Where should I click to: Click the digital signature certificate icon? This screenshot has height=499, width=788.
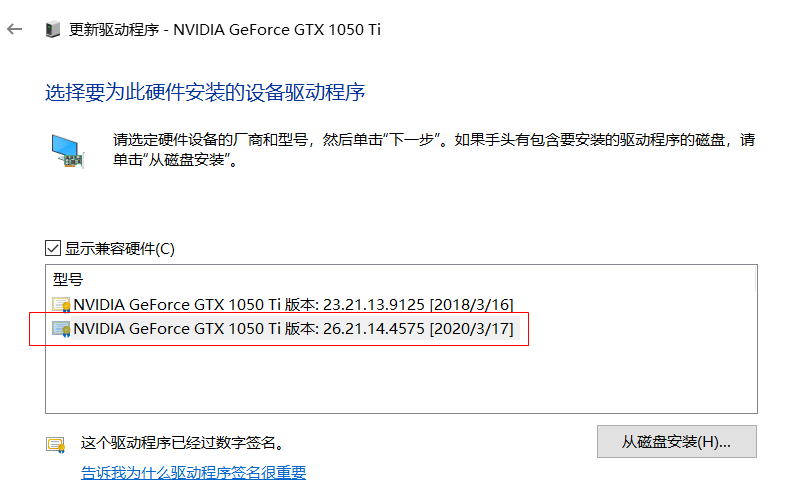point(55,444)
